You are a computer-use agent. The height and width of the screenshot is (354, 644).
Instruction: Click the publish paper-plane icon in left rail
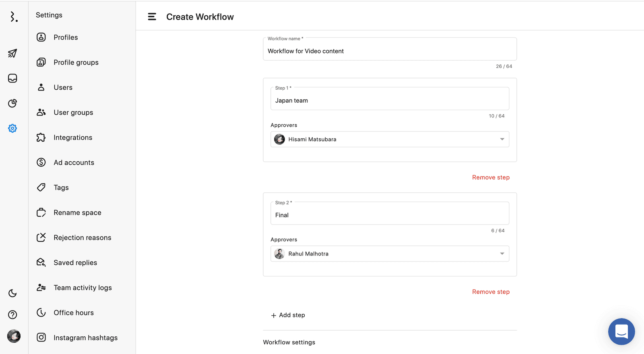point(12,53)
